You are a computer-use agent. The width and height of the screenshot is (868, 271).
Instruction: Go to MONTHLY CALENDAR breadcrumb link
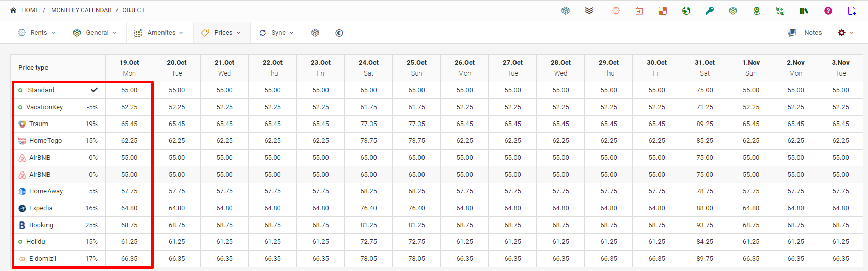(x=81, y=10)
